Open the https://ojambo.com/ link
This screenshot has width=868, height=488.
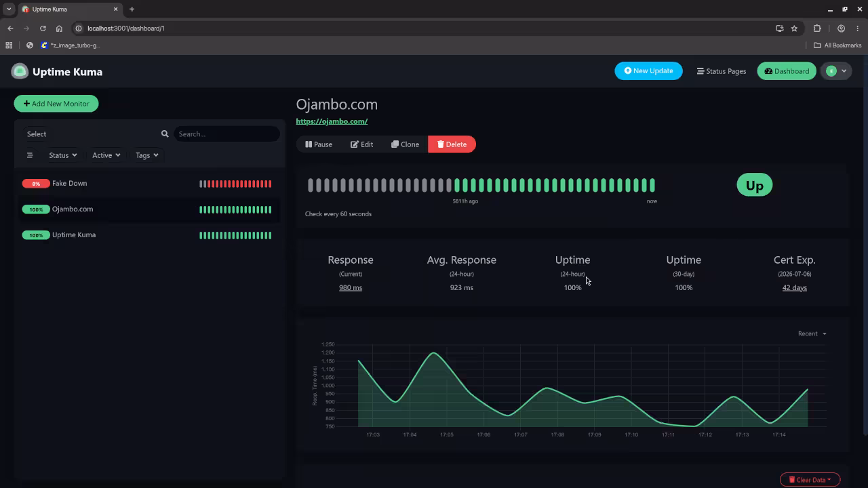click(332, 121)
